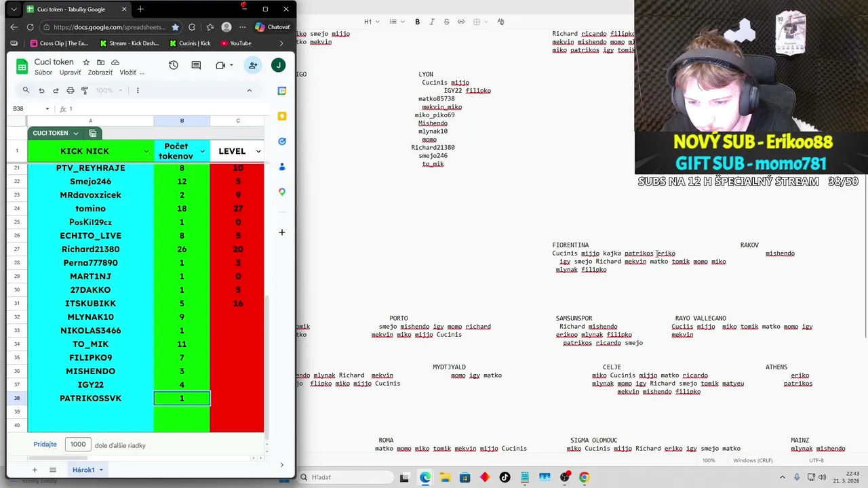Check cloud save status icon
Image resolution: width=868 pixels, height=488 pixels.
click(115, 62)
